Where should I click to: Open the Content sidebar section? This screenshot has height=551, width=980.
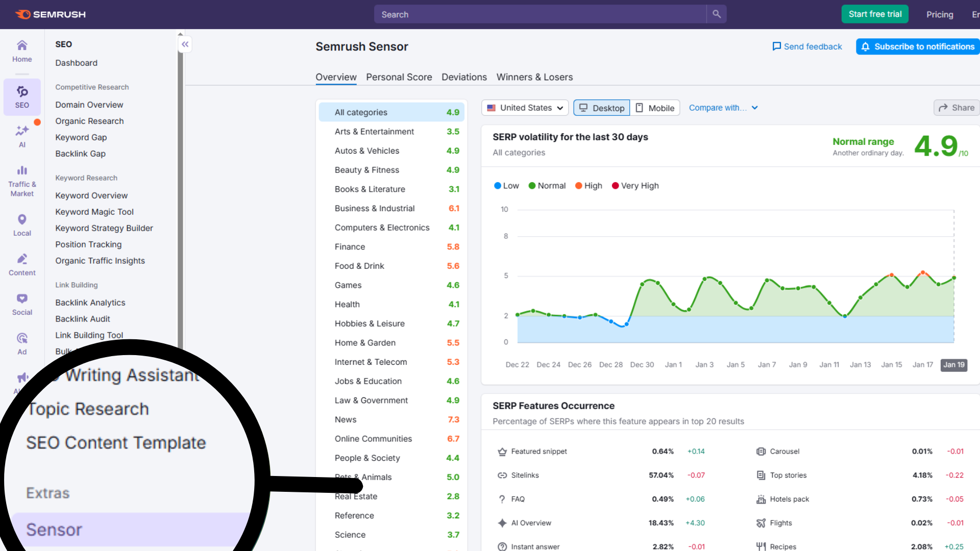[22, 265]
